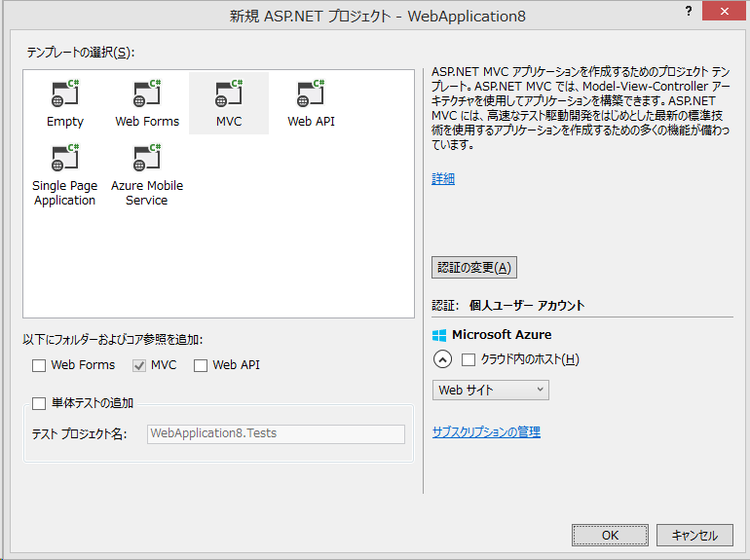Image resolution: width=750 pixels, height=560 pixels.
Task: Confirm with the OK button
Action: tap(610, 535)
